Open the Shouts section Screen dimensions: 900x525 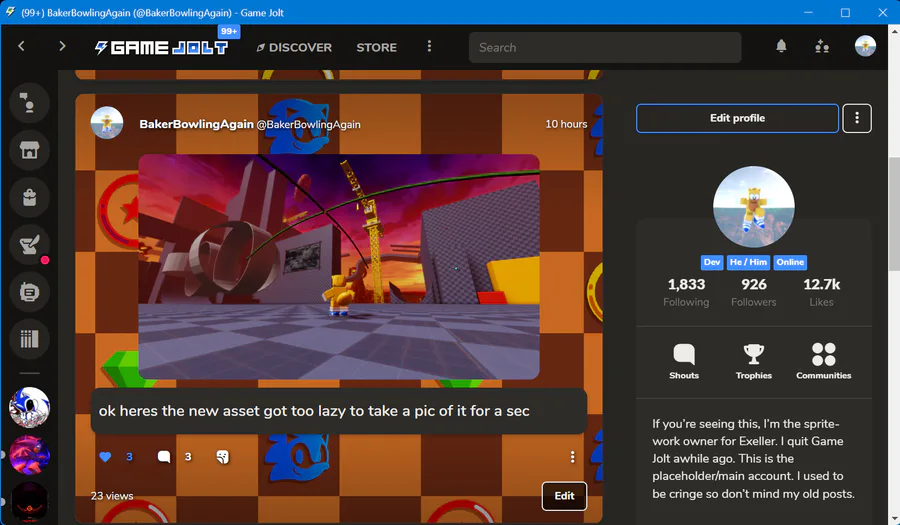pos(684,361)
